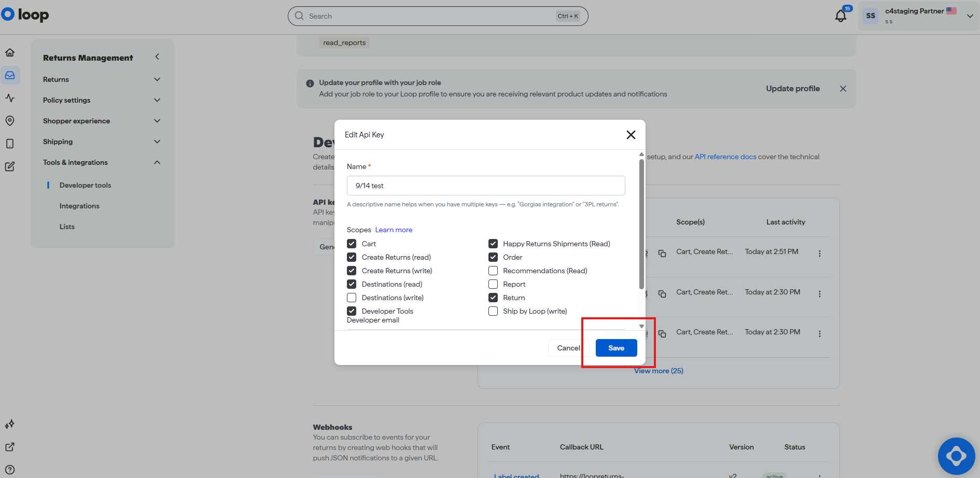Open the inbox-shaped Returns Management icon
The height and width of the screenshot is (478, 980).
tap(10, 75)
